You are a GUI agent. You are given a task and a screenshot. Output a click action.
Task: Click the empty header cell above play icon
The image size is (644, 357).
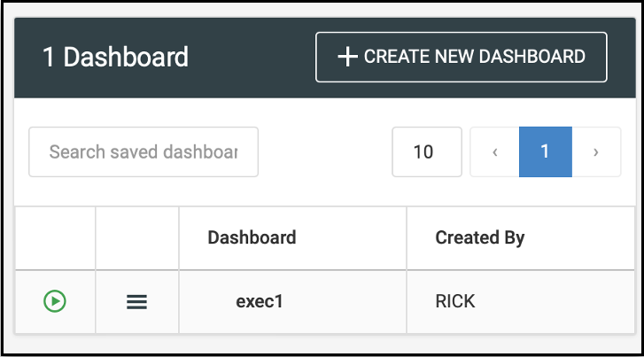coord(55,237)
